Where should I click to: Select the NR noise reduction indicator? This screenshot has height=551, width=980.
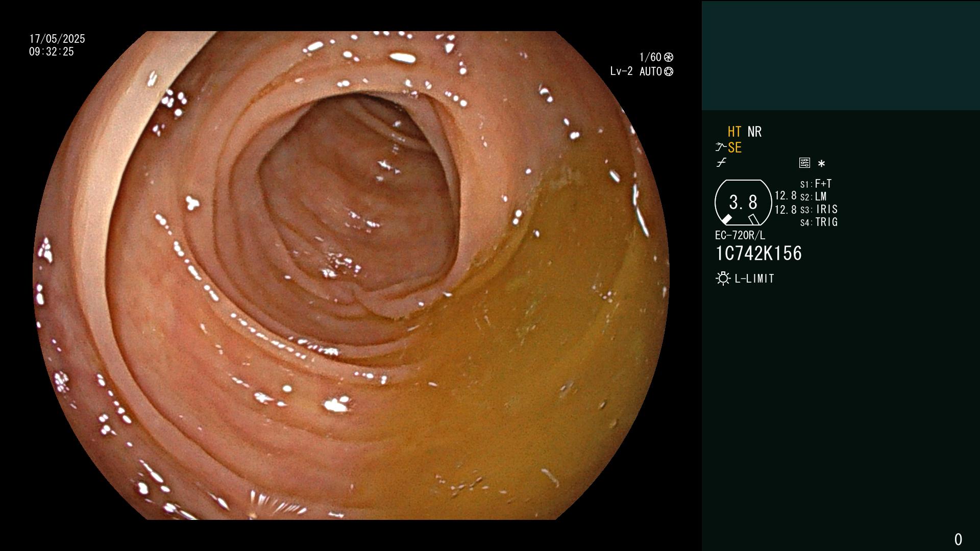pos(754,132)
